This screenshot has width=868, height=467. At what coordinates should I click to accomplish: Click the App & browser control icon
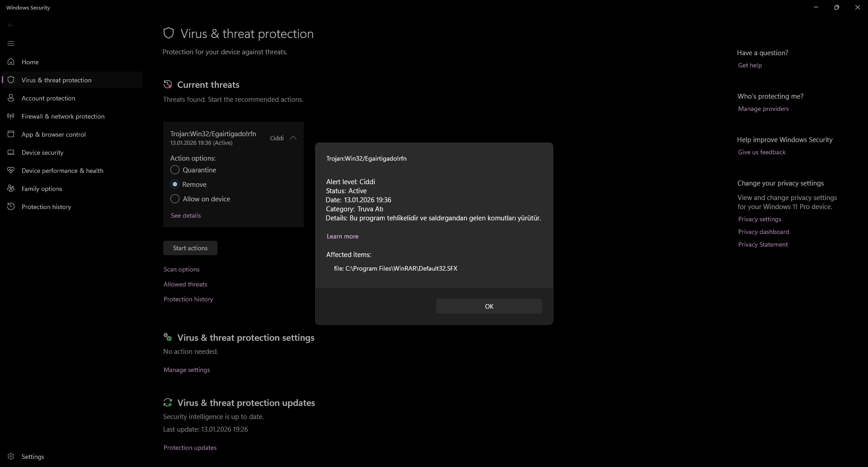click(x=11, y=134)
